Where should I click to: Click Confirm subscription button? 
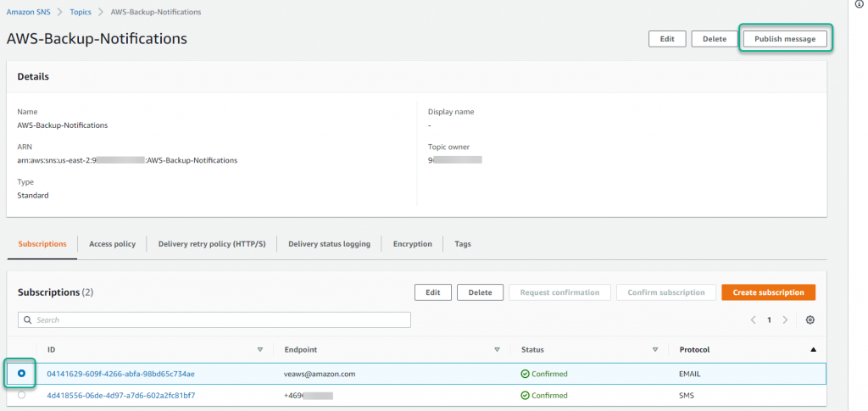pyautogui.click(x=666, y=292)
